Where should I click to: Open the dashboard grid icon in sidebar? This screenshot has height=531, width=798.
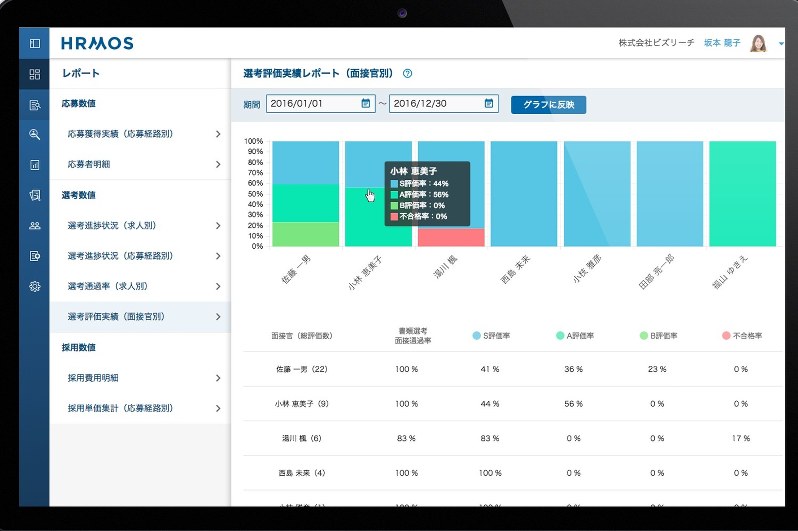35,74
